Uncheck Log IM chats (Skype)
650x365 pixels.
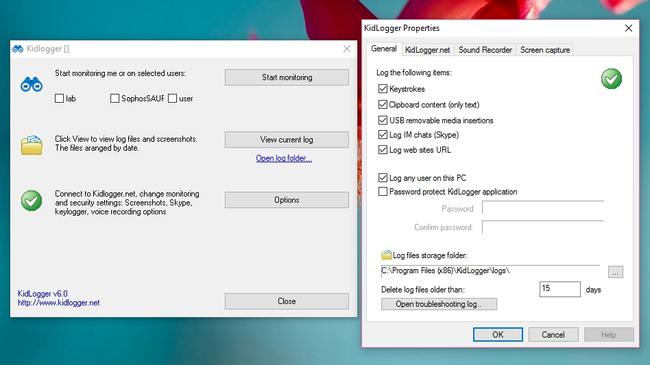click(x=383, y=135)
